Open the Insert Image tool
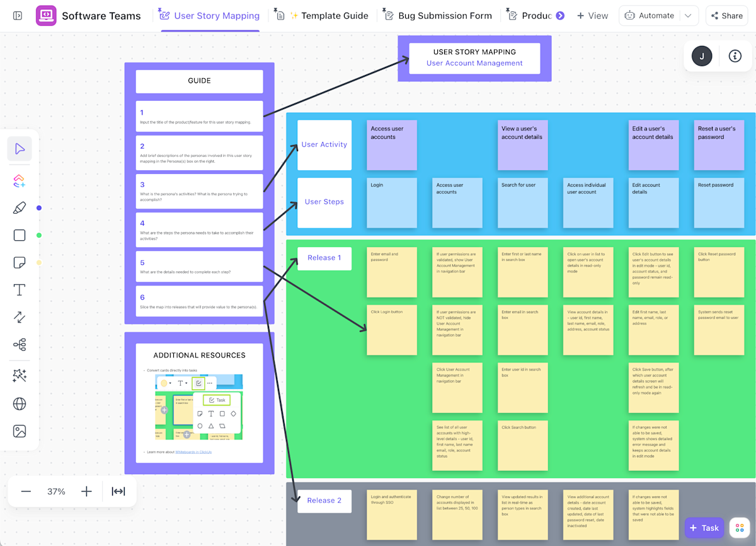756x546 pixels. (20, 431)
